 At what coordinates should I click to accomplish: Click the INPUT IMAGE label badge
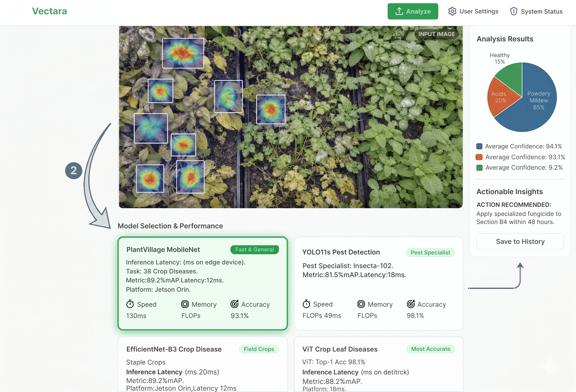click(436, 34)
